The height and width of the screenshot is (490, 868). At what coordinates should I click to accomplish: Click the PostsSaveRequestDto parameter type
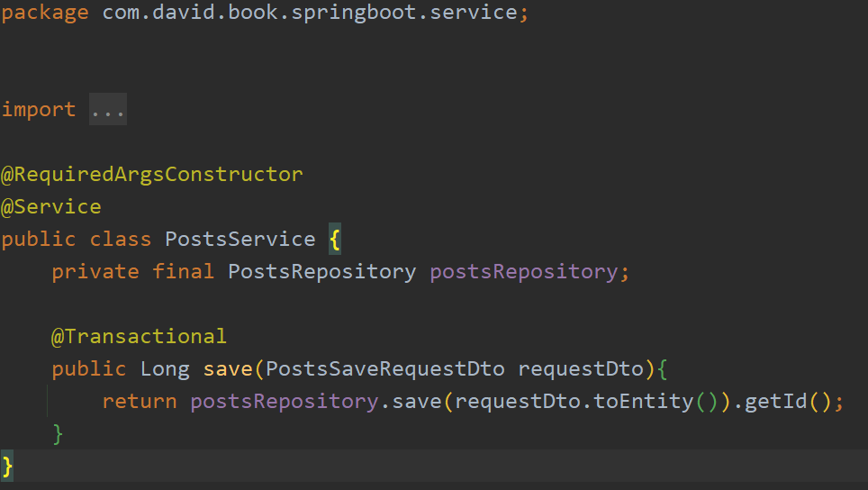point(384,368)
